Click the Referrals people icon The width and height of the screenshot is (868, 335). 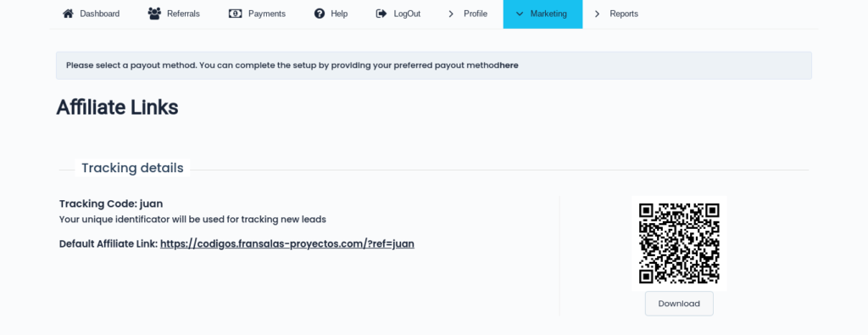click(154, 14)
